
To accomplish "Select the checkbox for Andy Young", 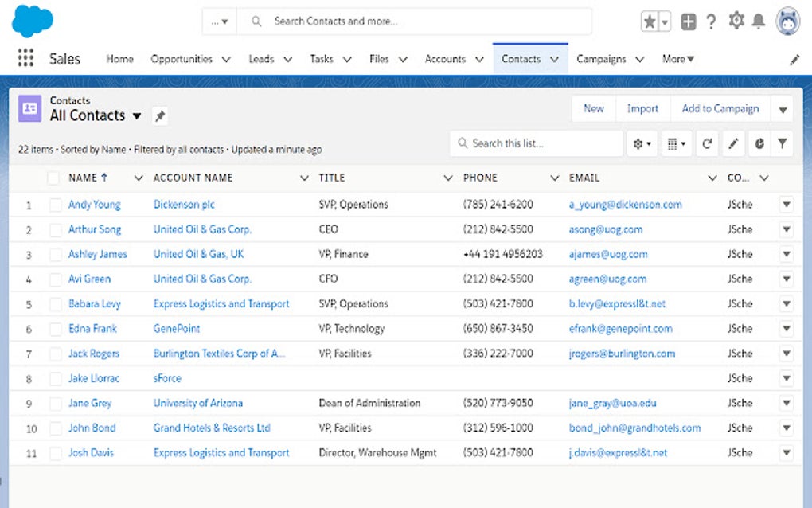I will (55, 205).
